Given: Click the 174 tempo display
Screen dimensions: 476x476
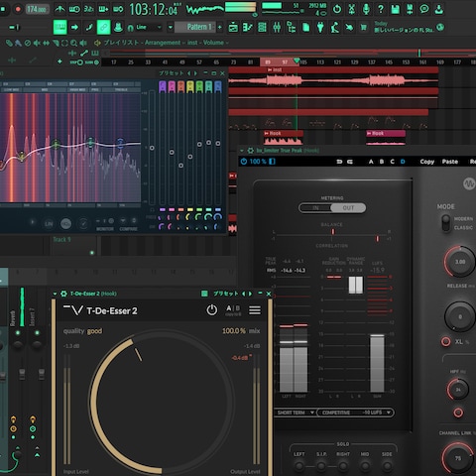Looking at the screenshot, I should tap(37, 9).
